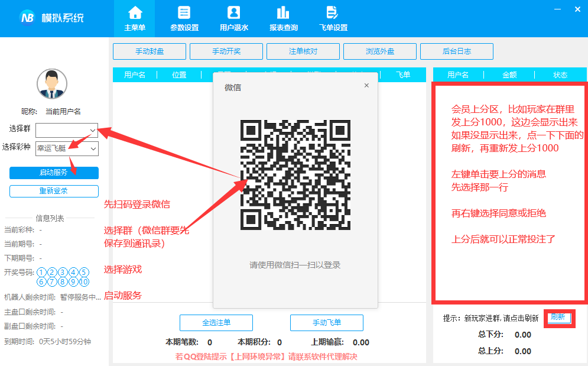The width and height of the screenshot is (588, 366).
Task: Click the 手动飞单 button
Action: (327, 323)
